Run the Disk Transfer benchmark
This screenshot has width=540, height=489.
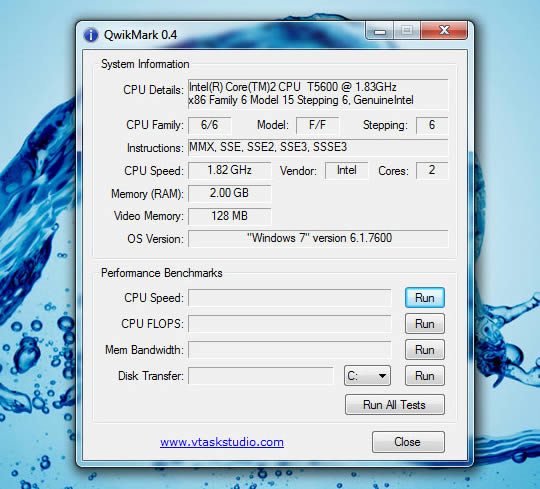(x=425, y=376)
